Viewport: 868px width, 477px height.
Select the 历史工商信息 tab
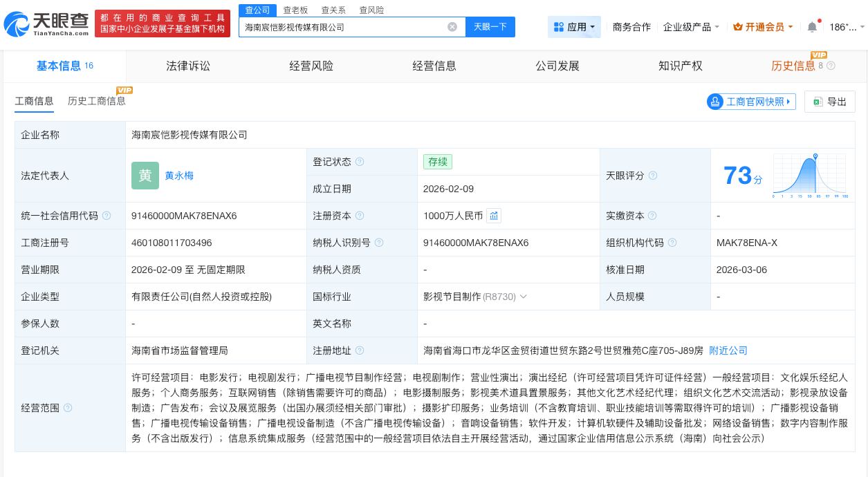tap(96, 101)
